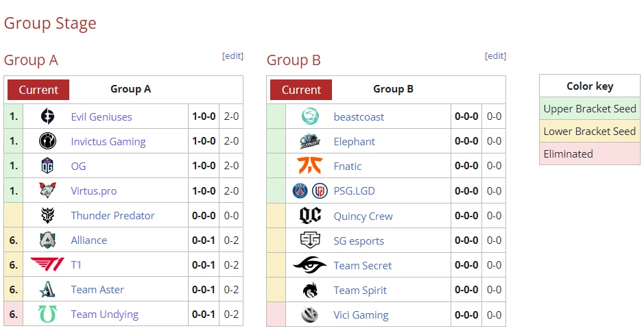
Task: Click the Invictus Gaming logo icon
Action: [47, 141]
